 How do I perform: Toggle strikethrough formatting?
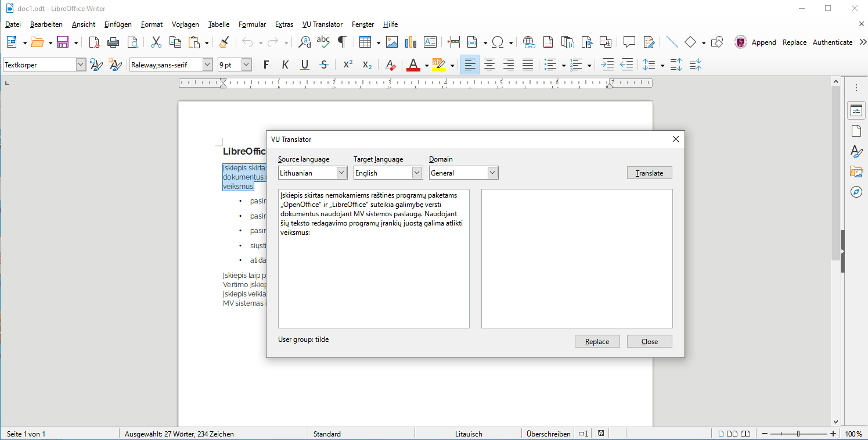pos(324,65)
